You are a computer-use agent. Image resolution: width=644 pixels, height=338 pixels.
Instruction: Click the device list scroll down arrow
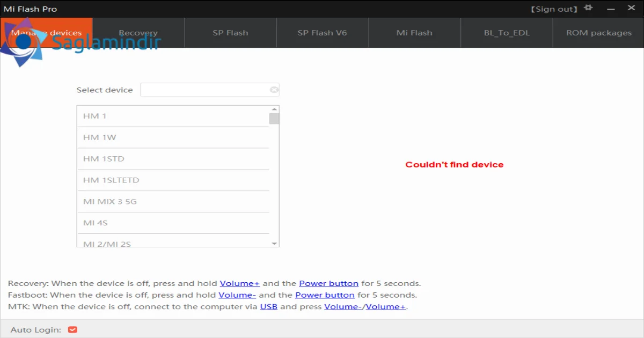click(x=274, y=244)
